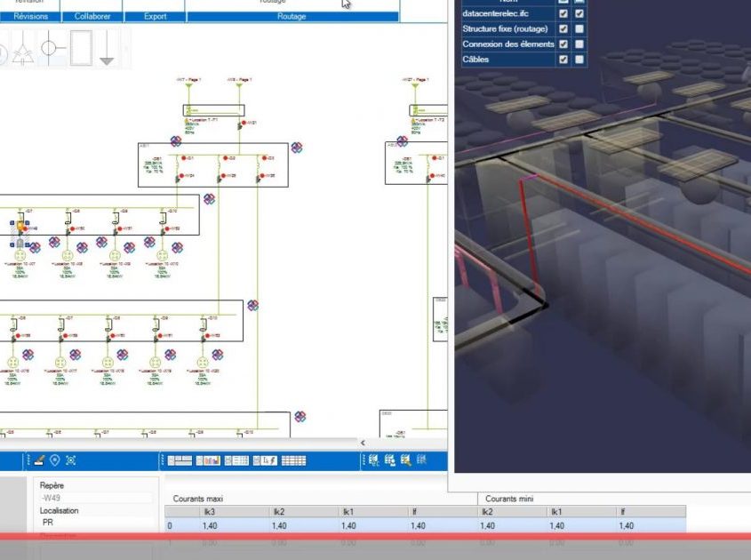Tick the empty box for Connexion des éléments
751x560 pixels.
pyautogui.click(x=579, y=44)
